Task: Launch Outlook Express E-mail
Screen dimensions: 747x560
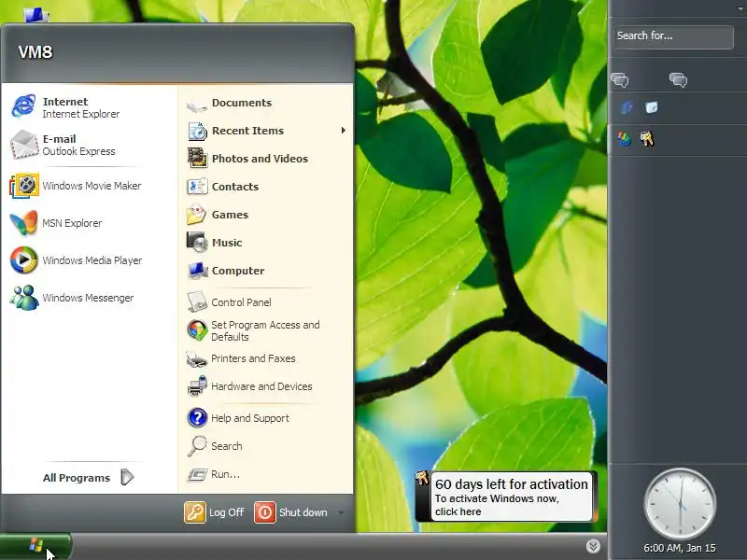Action: pyautogui.click(x=64, y=145)
